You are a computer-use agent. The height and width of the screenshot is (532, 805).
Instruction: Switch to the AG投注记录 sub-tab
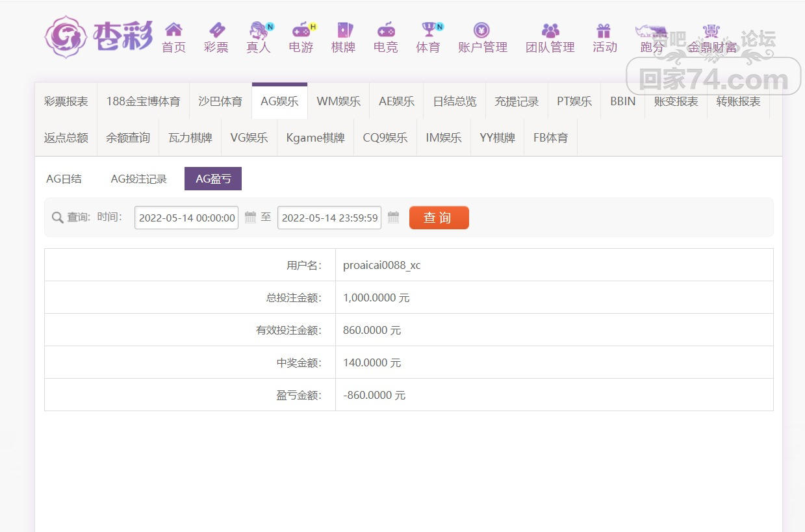138,179
